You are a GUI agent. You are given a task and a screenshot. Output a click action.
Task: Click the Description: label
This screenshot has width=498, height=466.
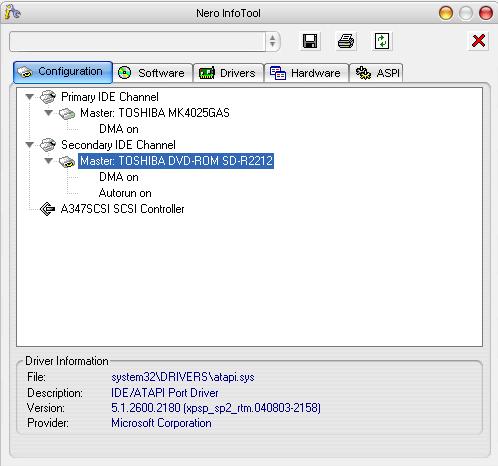55,393
